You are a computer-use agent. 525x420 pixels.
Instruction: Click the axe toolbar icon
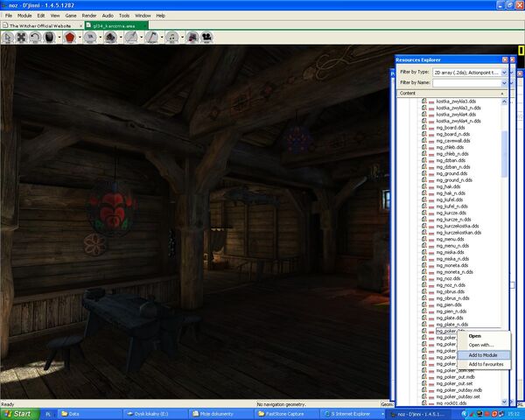(151, 38)
